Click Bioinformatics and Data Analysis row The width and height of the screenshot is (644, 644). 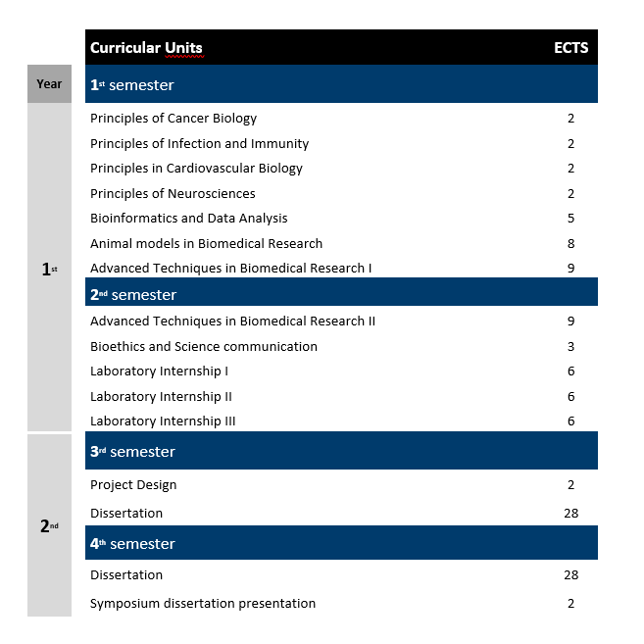tap(341, 218)
